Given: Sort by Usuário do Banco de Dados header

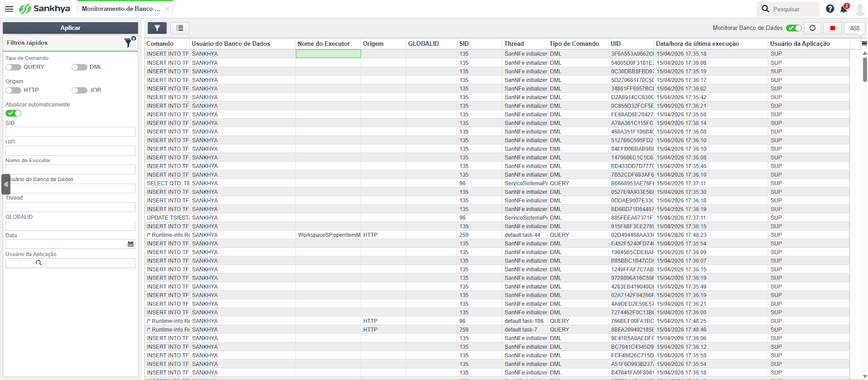Looking at the screenshot, I should (x=243, y=44).
